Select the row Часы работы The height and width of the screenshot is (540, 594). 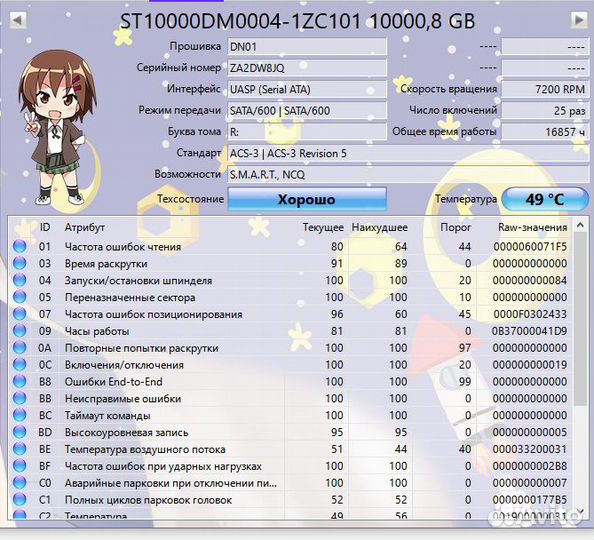pyautogui.click(x=290, y=331)
